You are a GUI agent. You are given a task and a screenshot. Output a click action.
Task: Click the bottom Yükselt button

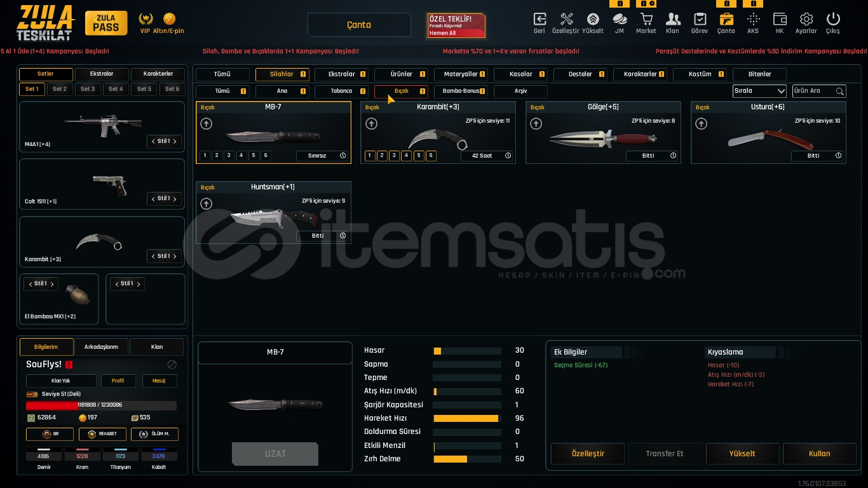point(742,454)
